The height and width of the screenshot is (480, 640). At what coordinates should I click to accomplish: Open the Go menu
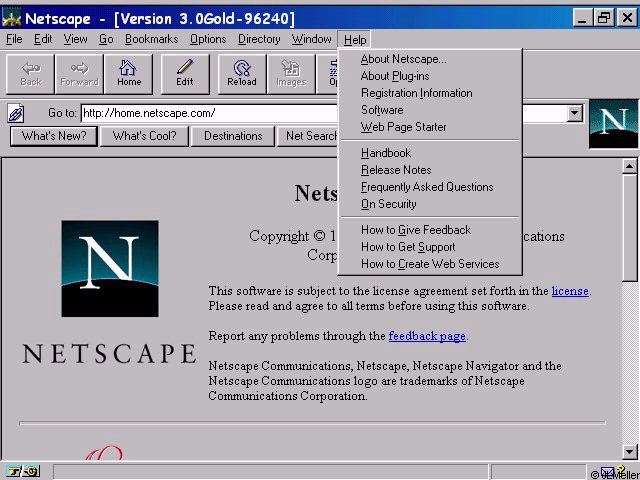[106, 39]
